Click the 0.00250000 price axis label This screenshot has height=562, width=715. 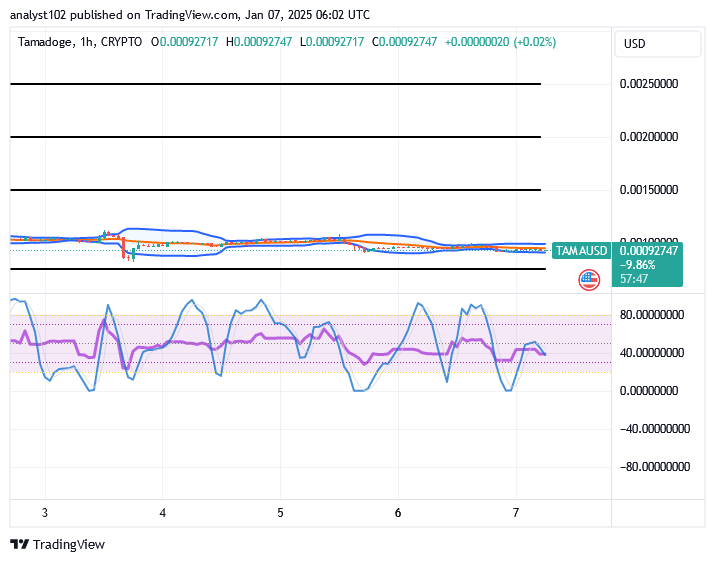tap(648, 84)
